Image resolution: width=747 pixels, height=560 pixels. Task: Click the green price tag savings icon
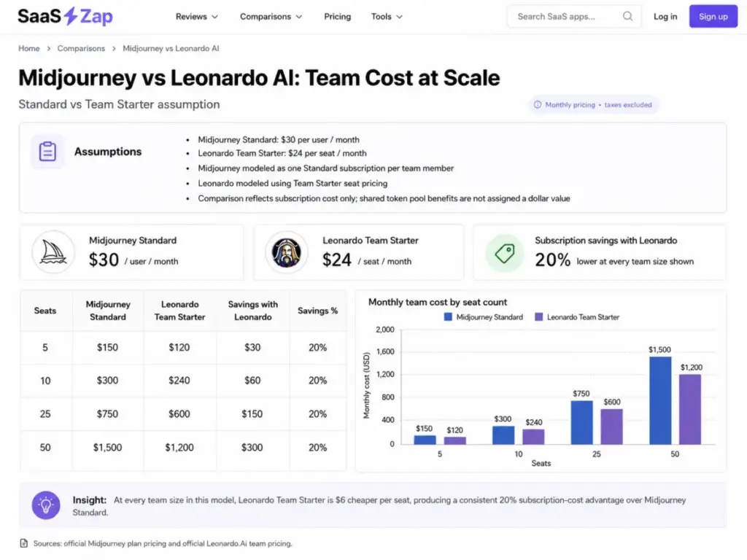pos(505,253)
